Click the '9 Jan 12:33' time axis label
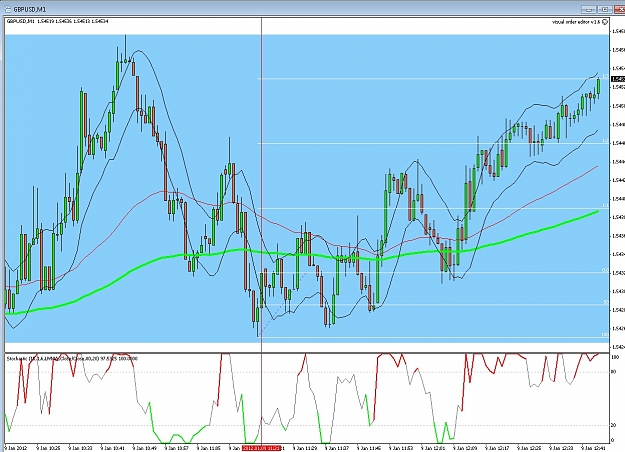 tap(561, 448)
